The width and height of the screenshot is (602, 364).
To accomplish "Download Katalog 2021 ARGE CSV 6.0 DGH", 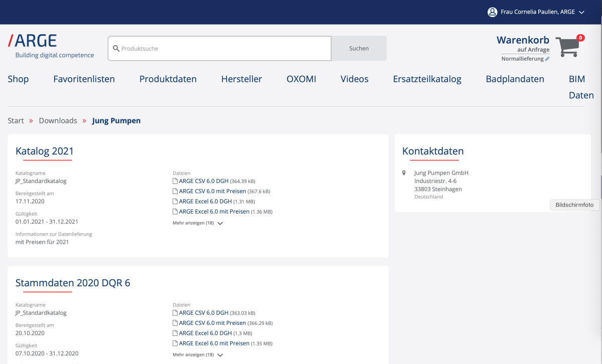I will tap(204, 181).
